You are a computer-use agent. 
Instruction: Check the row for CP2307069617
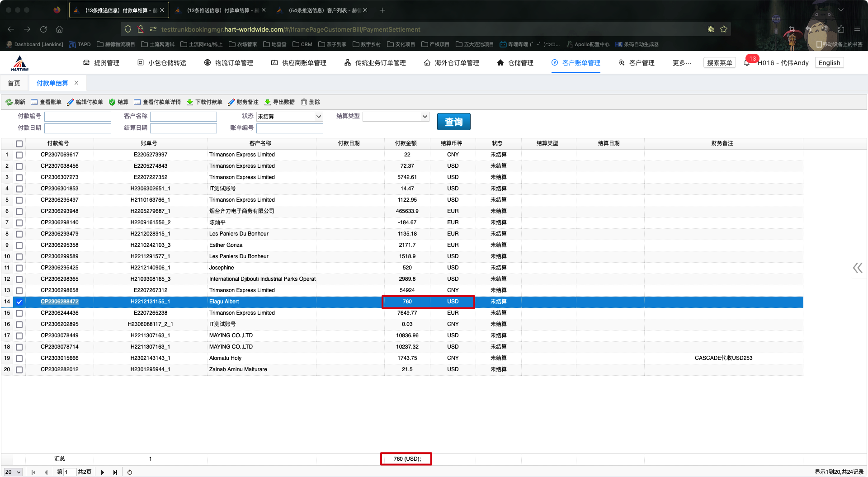[19, 155]
